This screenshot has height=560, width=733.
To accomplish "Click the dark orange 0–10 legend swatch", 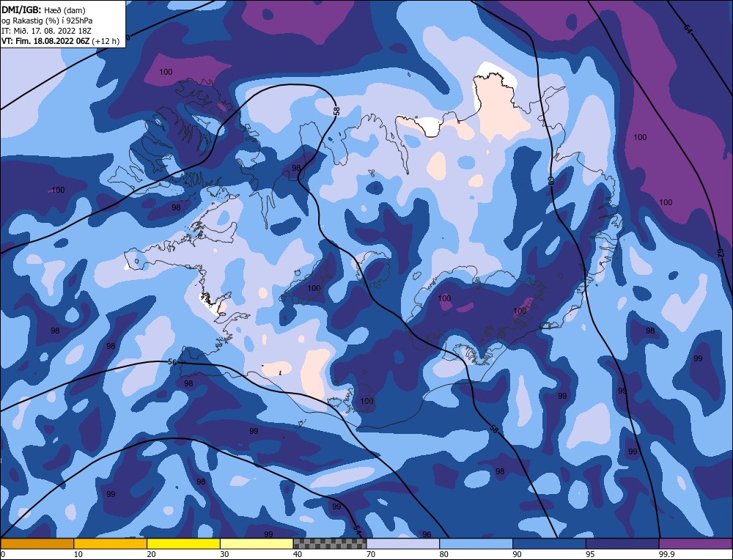I will [x=37, y=544].
